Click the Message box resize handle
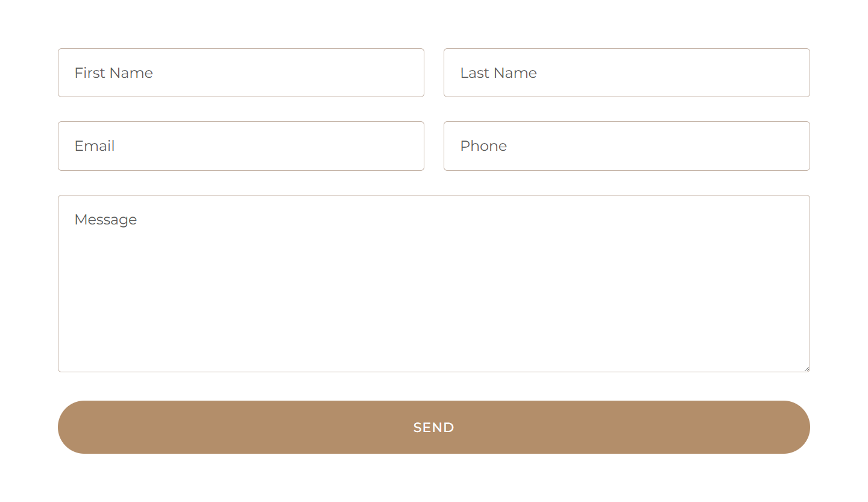The image size is (868, 502). (807, 369)
